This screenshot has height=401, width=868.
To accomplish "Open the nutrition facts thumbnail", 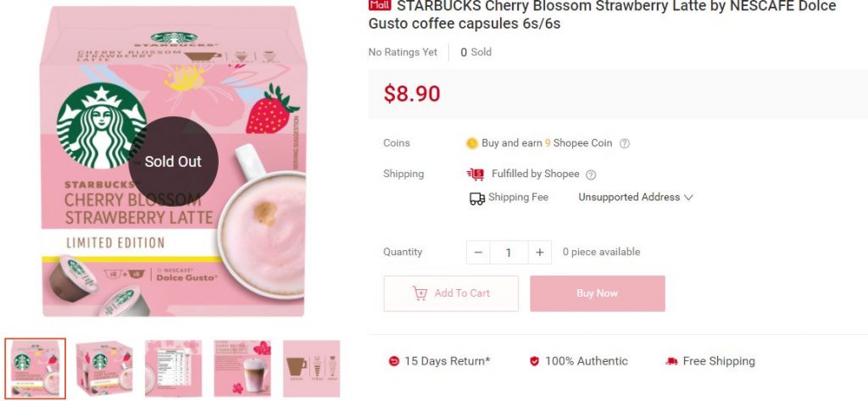I will (173, 368).
